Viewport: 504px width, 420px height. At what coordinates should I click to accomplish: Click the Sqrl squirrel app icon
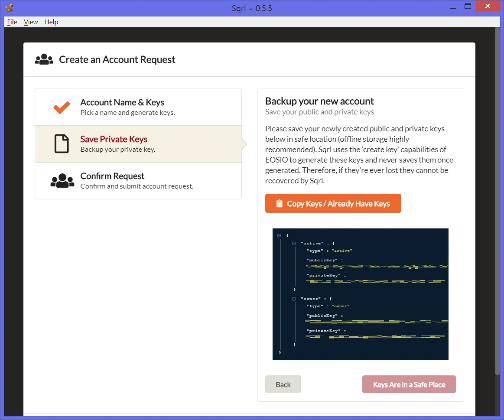pyautogui.click(x=10, y=8)
